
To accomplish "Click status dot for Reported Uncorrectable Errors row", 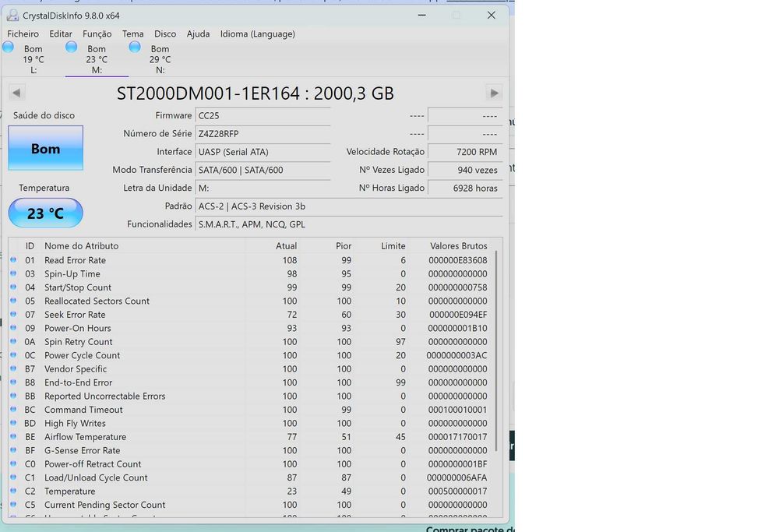I will 13,396.
